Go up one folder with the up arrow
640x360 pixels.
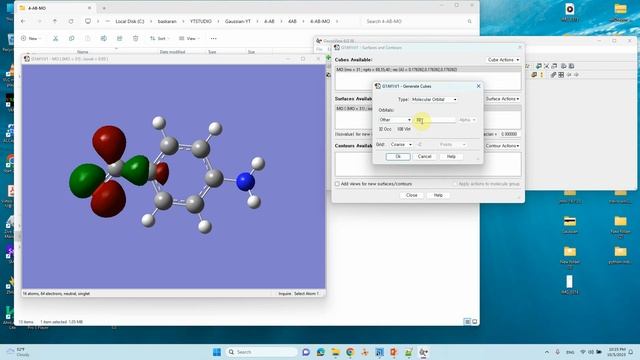[x=55, y=21]
